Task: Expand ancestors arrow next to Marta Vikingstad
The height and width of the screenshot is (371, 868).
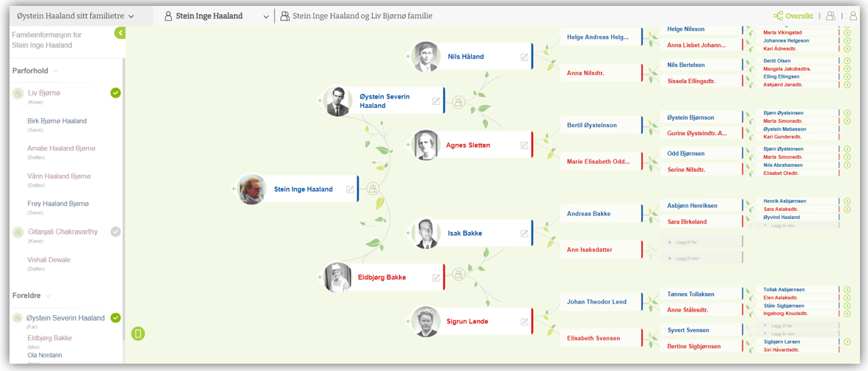Action: point(847,32)
